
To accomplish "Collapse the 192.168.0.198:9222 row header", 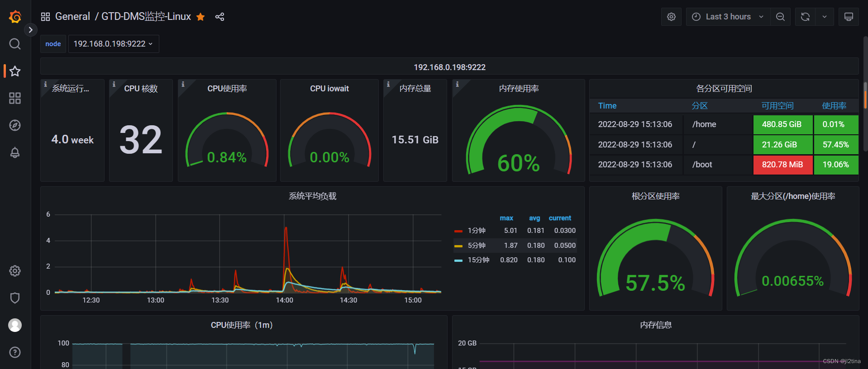I will coord(449,67).
